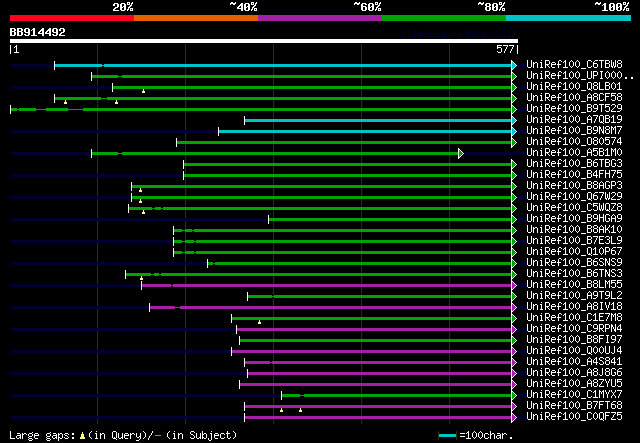Click the green ~80% segment of the identity scale
The height and width of the screenshot is (443, 640).
444,18
